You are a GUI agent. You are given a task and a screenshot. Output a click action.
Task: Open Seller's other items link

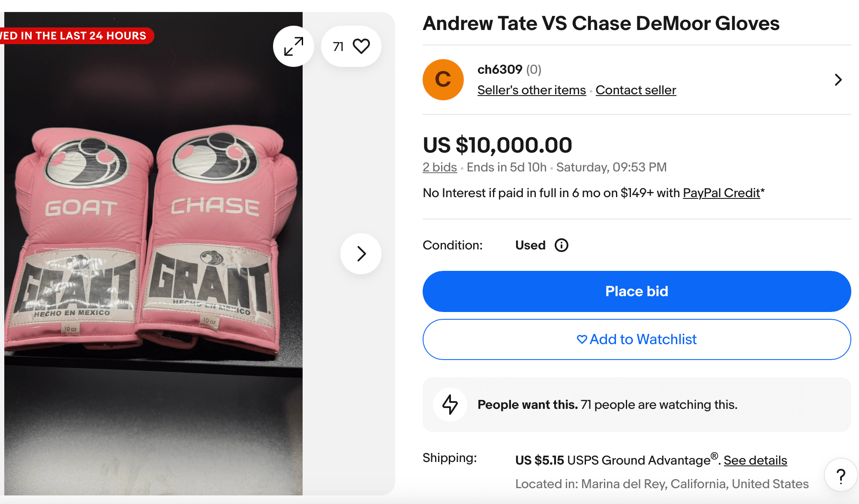(532, 90)
